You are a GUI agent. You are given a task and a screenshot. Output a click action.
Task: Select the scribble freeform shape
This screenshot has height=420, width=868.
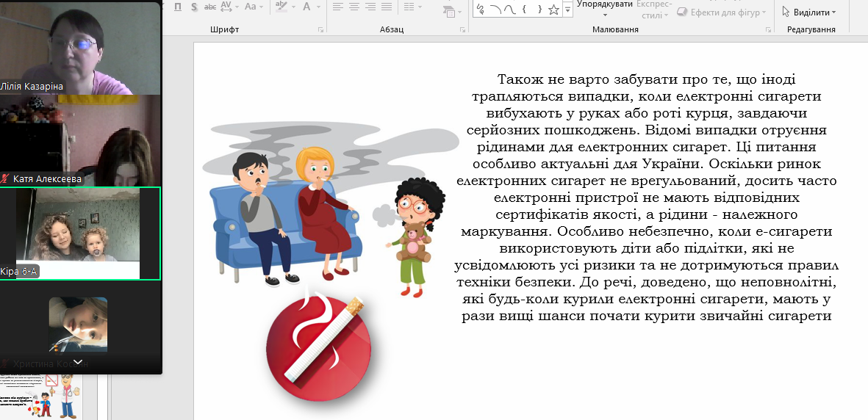481,10
